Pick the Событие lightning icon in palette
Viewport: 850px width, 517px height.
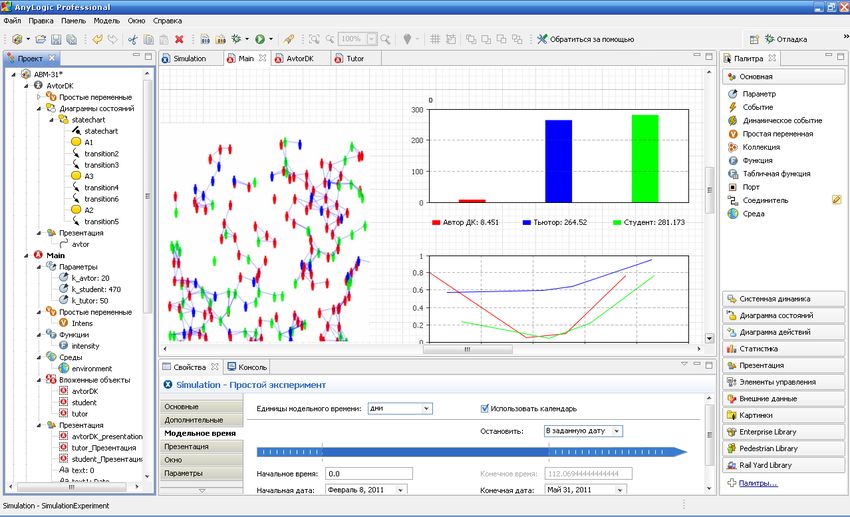point(734,107)
